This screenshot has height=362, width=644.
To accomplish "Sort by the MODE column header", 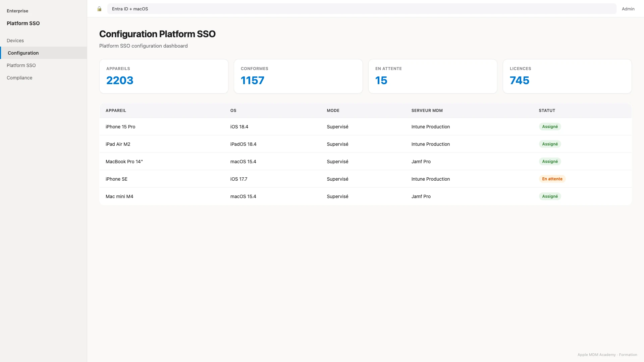I will (x=333, y=111).
